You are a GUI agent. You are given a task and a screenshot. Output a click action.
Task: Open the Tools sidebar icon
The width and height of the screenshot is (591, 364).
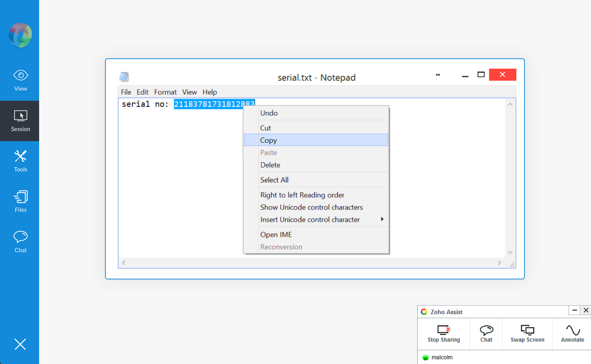tap(20, 156)
